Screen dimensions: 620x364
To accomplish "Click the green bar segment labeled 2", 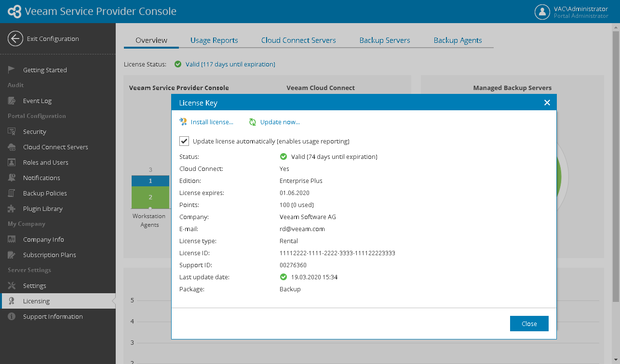I will tap(150, 197).
